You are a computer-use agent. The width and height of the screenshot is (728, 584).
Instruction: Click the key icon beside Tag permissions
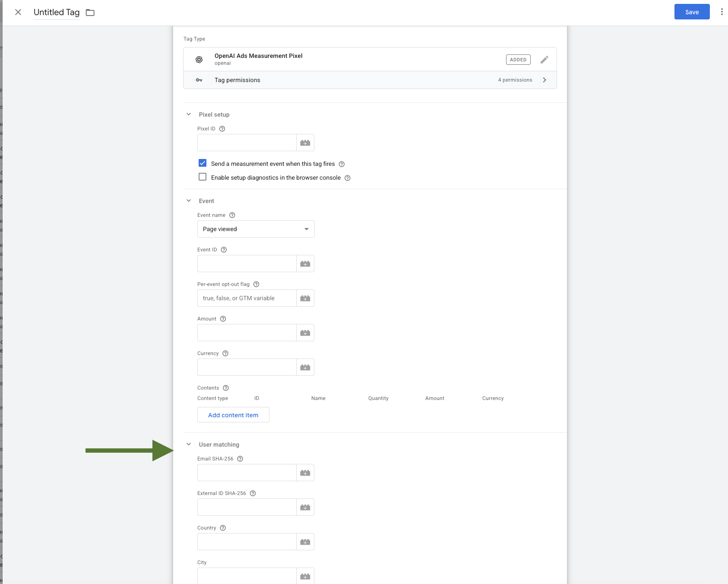coord(199,80)
